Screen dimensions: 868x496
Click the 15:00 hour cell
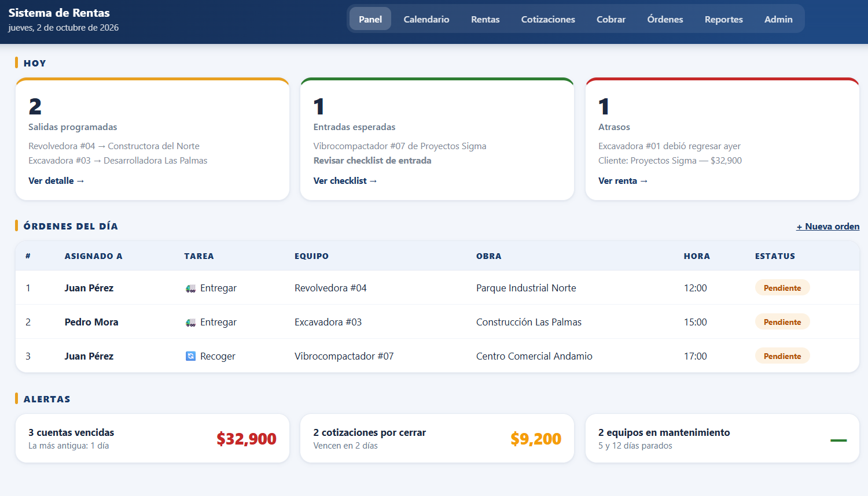coord(696,322)
